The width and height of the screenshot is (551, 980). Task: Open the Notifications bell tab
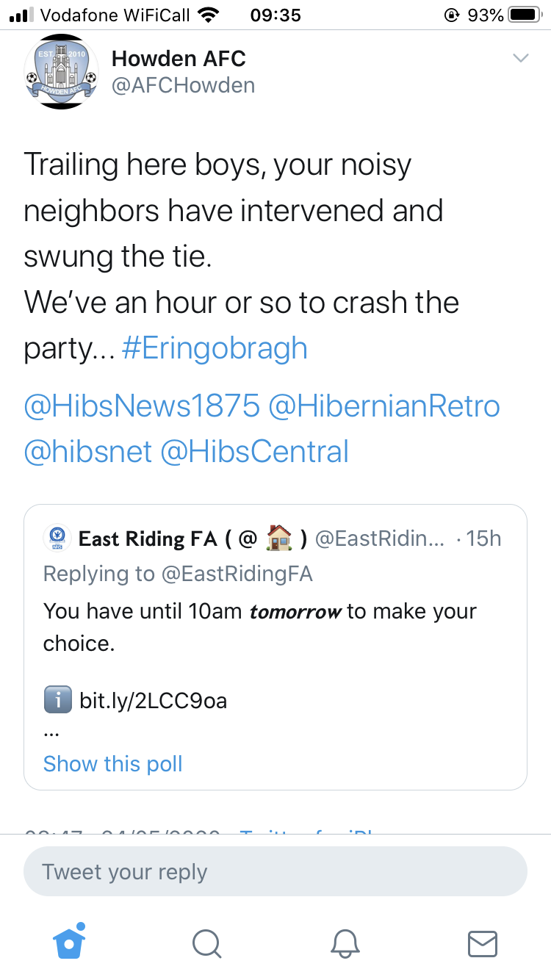[345, 943]
